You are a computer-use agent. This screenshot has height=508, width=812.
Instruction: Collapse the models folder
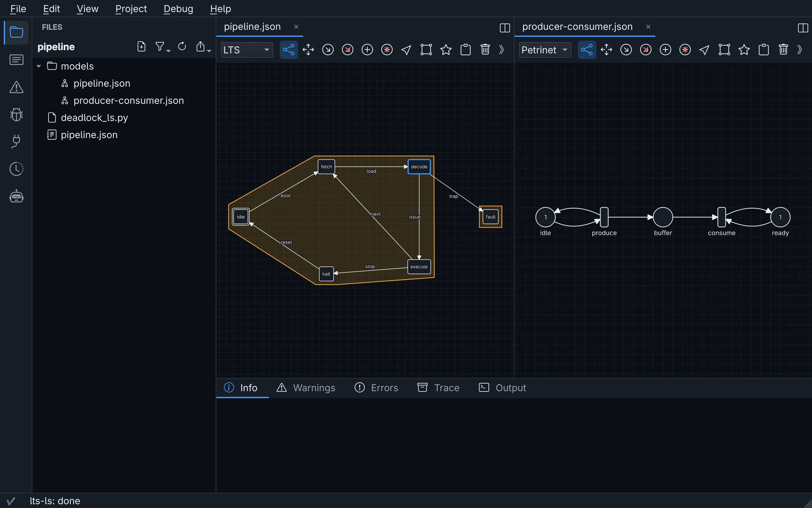[39, 66]
